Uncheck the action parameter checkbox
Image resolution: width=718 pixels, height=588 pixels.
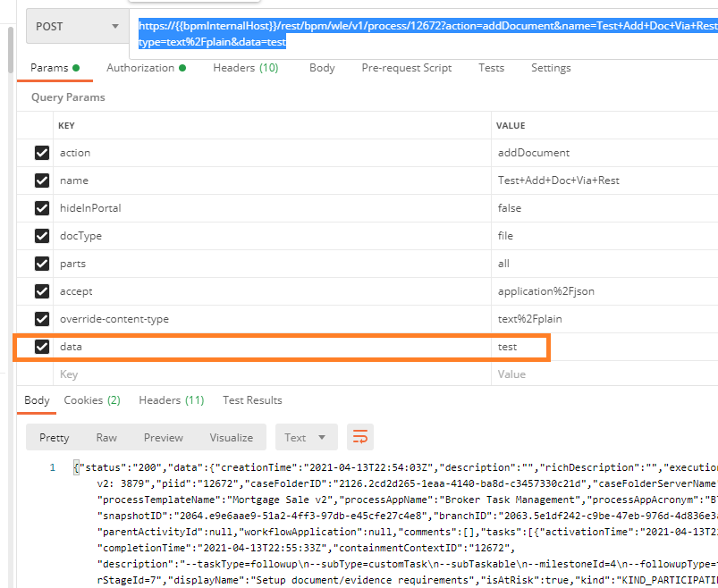pyautogui.click(x=42, y=153)
